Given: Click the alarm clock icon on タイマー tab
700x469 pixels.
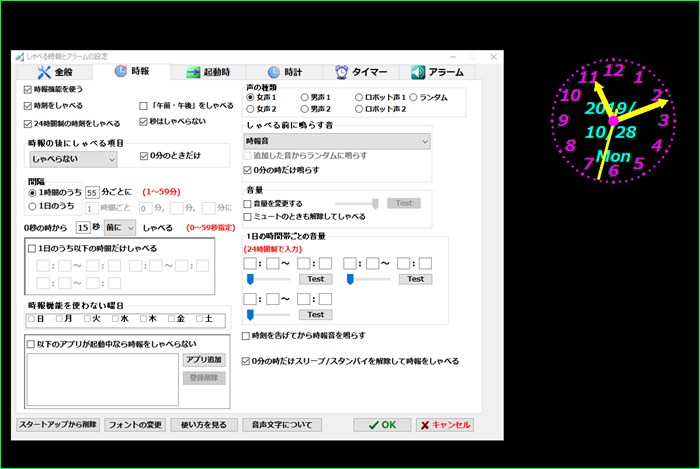Looking at the screenshot, I should click(x=342, y=72).
